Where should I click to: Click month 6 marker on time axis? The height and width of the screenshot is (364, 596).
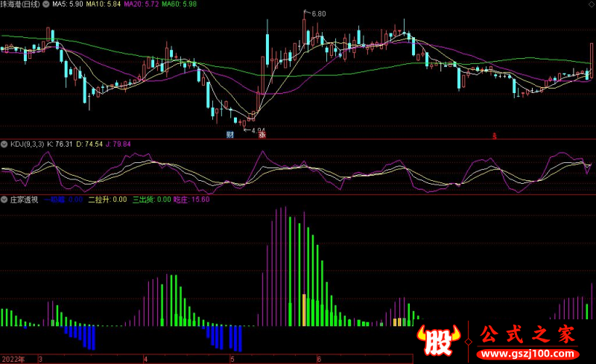click(x=319, y=359)
